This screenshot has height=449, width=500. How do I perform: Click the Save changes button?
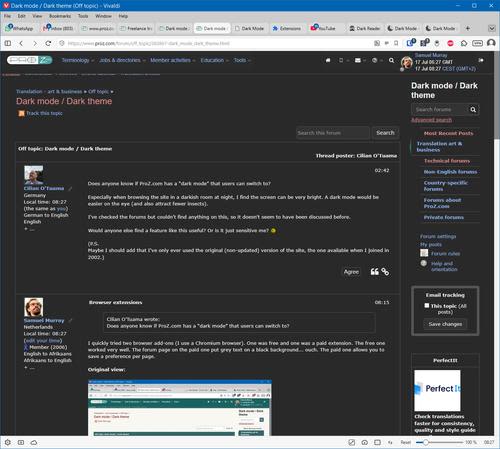click(445, 324)
